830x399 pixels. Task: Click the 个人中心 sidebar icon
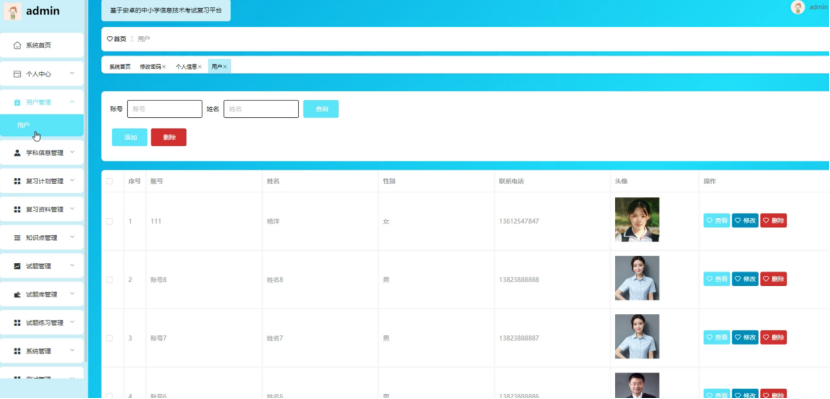17,74
